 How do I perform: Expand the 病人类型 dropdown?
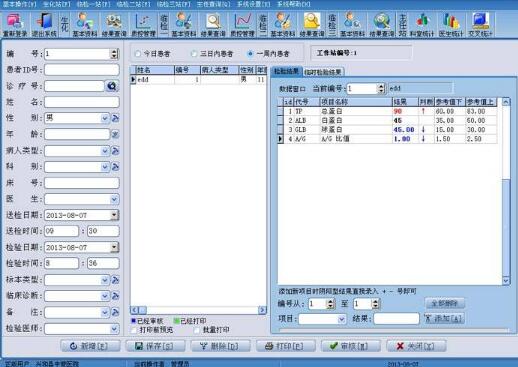[105, 151]
